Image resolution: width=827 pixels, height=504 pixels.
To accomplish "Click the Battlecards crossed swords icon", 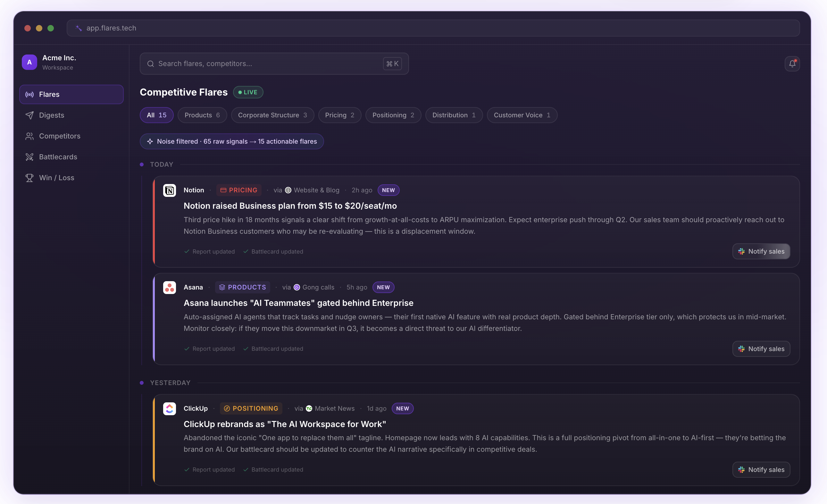I will point(29,157).
